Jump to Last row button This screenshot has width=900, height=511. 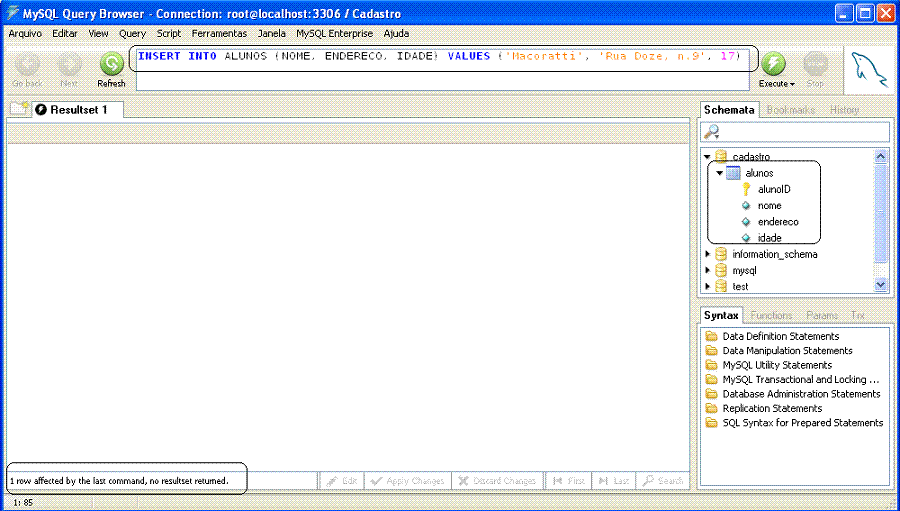[x=613, y=481]
